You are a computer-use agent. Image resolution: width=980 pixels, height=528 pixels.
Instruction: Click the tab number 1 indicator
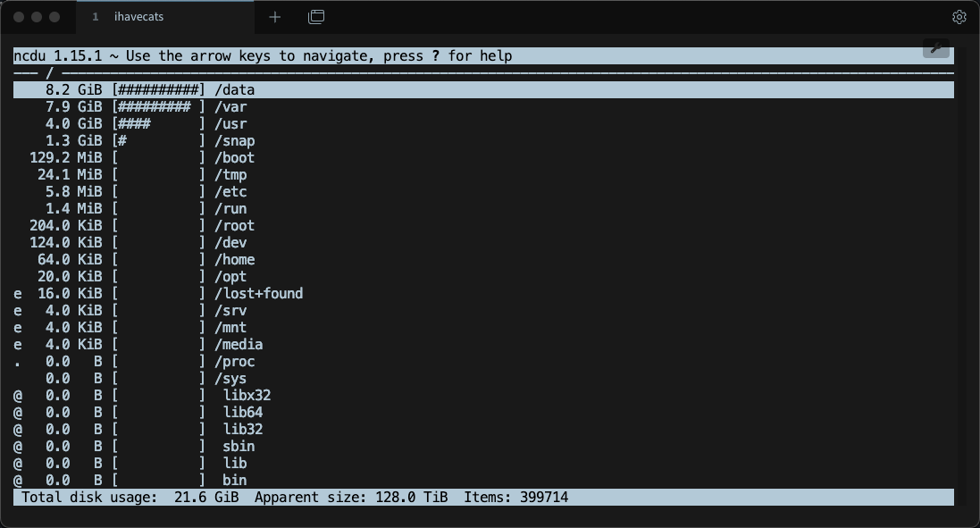pyautogui.click(x=94, y=16)
